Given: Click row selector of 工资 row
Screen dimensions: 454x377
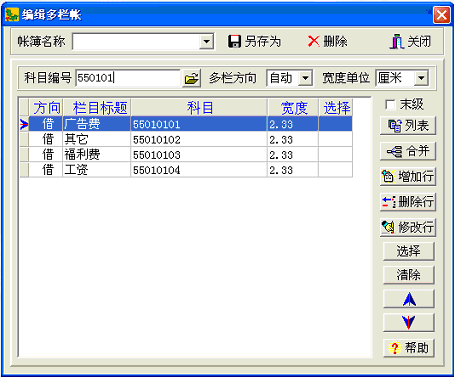Looking at the screenshot, I should tap(24, 170).
